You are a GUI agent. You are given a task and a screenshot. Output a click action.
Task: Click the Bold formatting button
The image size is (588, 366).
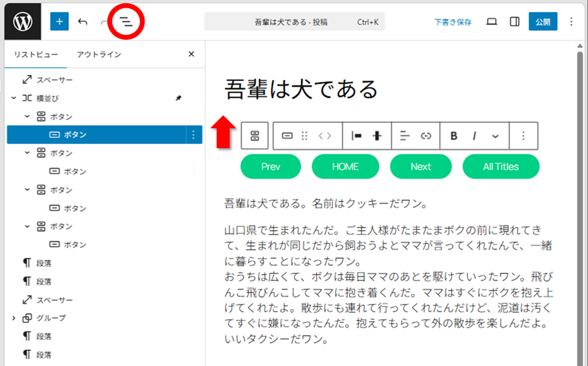coord(454,136)
